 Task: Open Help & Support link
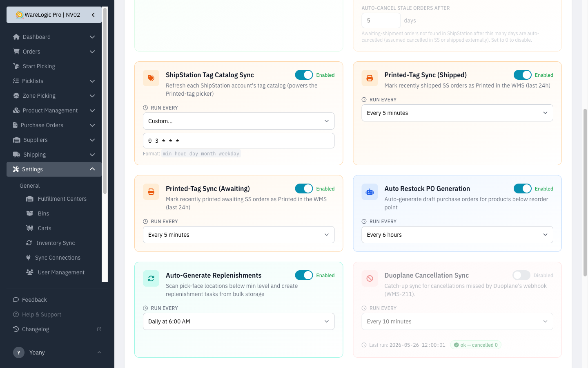[42, 314]
